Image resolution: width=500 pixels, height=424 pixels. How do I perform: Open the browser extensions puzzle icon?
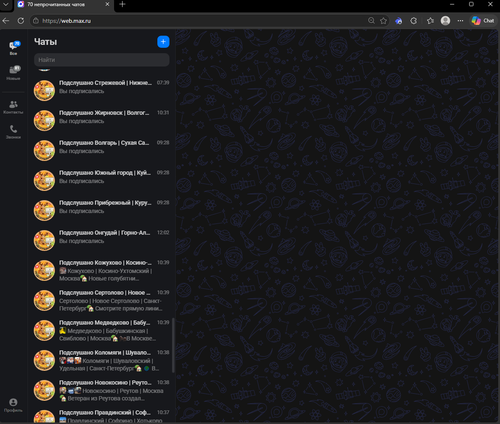pos(414,21)
